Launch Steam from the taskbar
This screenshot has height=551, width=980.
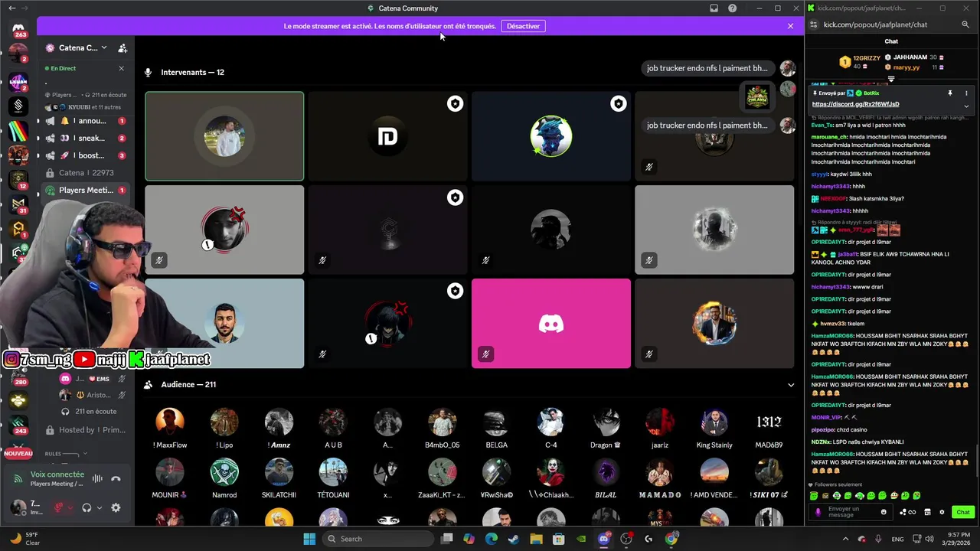pos(513,539)
